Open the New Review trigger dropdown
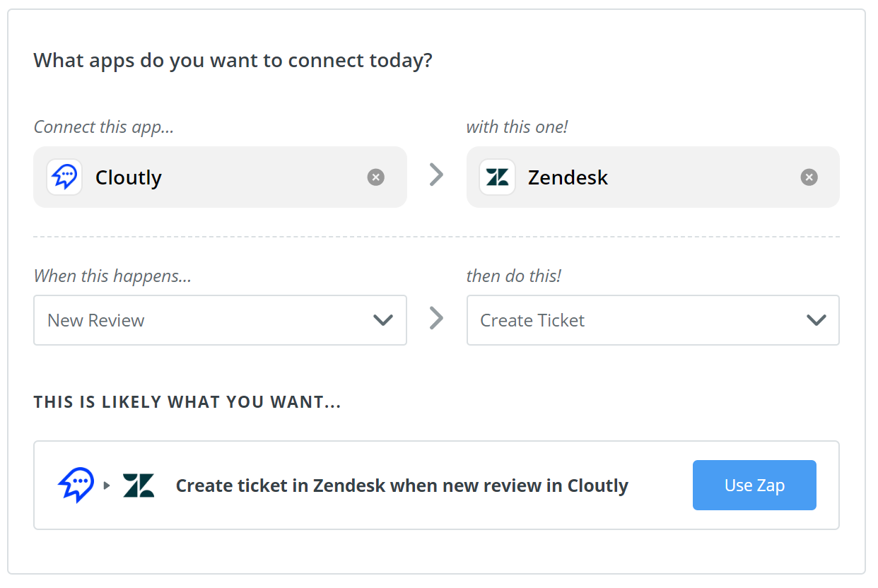 (205, 320)
